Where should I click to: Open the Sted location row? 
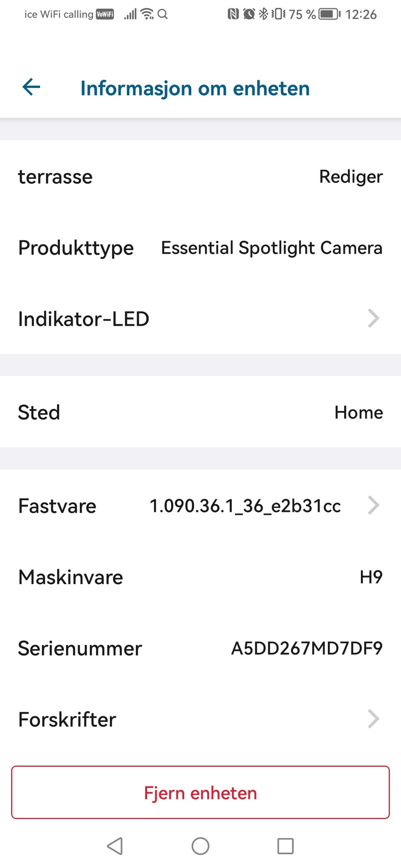[200, 412]
